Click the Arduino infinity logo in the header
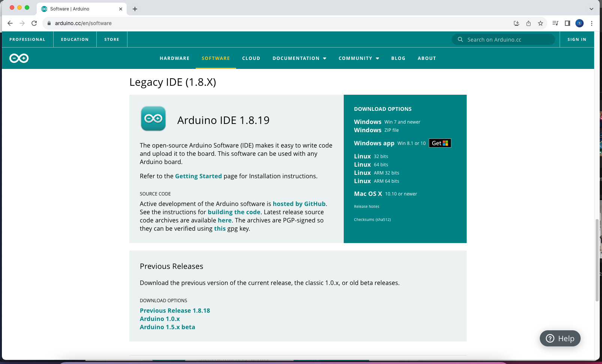The image size is (602, 364). [19, 58]
